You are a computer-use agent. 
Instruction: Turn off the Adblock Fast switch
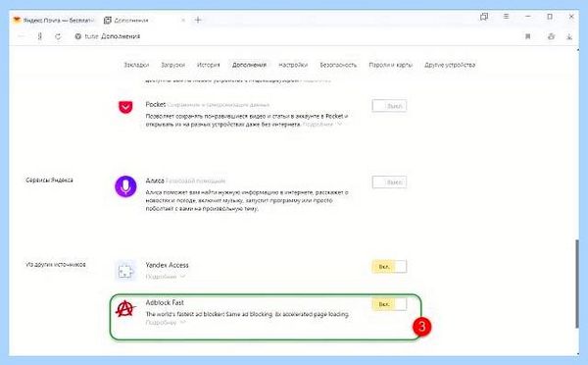[389, 304]
